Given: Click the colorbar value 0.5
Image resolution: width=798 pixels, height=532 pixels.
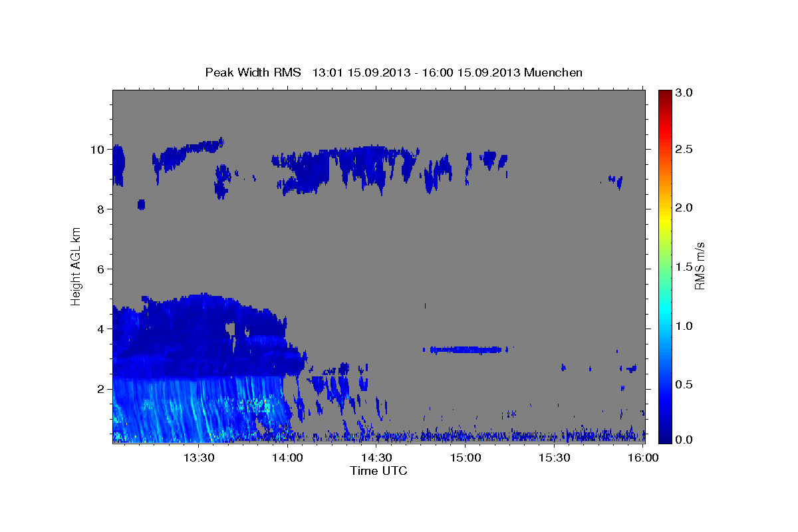Looking at the screenshot, I should [684, 384].
